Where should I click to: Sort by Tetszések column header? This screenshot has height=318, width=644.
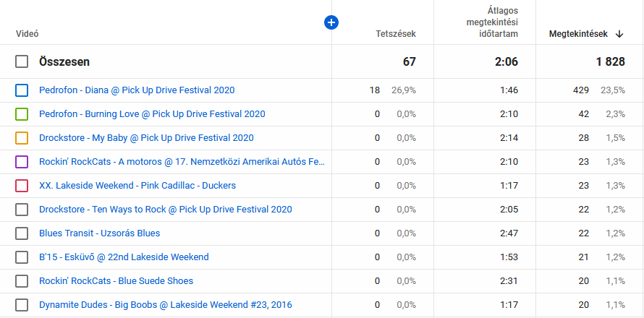click(395, 34)
